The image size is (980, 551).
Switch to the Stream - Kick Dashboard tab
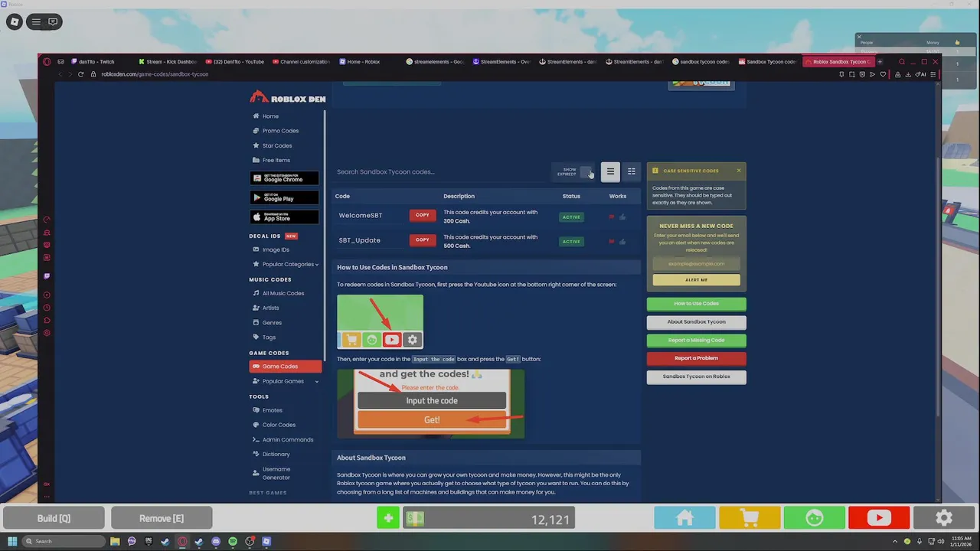[168, 62]
